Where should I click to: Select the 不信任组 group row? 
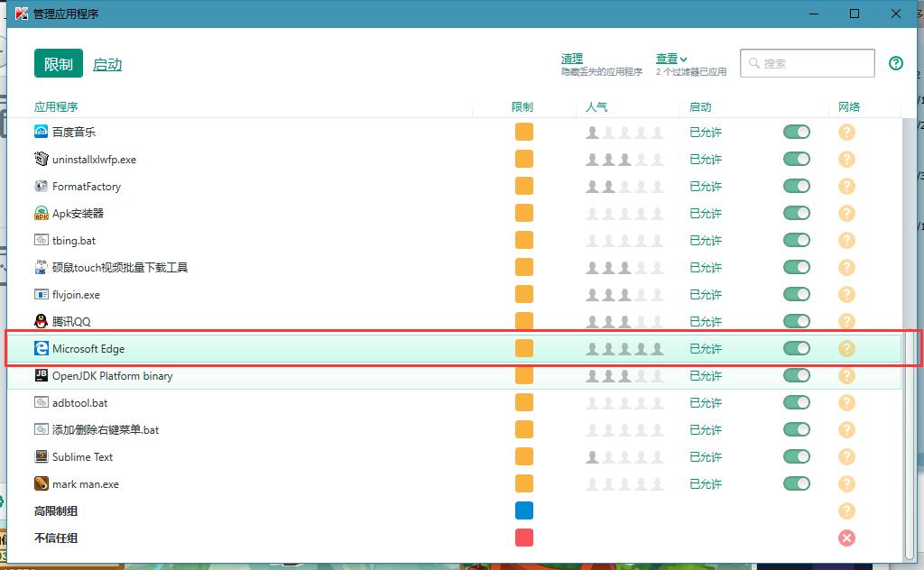(x=455, y=538)
